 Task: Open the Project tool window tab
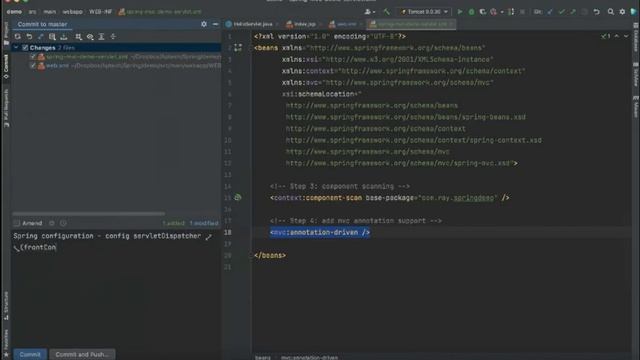click(6, 34)
